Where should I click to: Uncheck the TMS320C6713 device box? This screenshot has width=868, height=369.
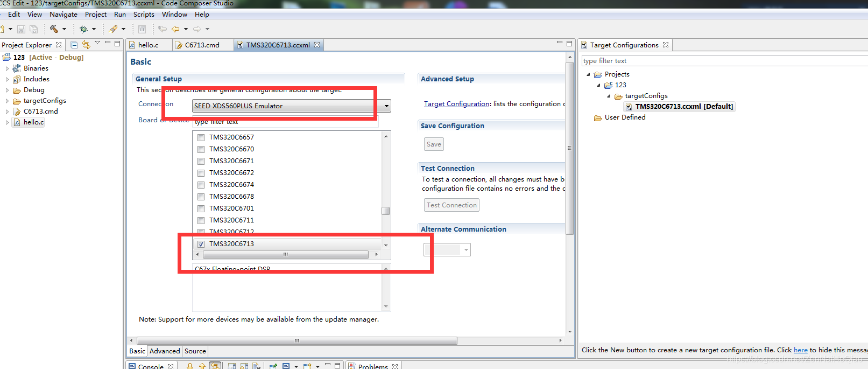pyautogui.click(x=201, y=244)
